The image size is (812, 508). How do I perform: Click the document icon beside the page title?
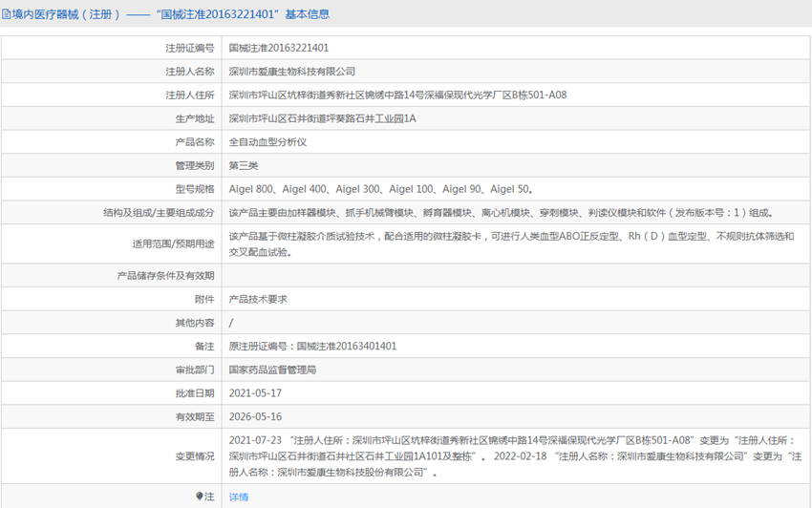pos(6,14)
